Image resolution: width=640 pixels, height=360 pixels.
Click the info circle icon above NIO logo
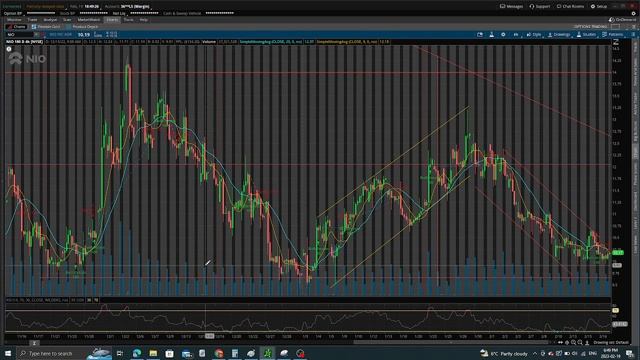9,49
